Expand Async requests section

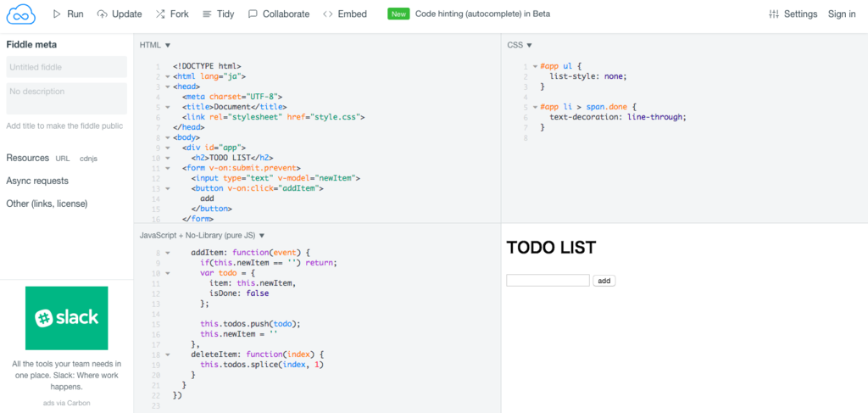tap(37, 181)
